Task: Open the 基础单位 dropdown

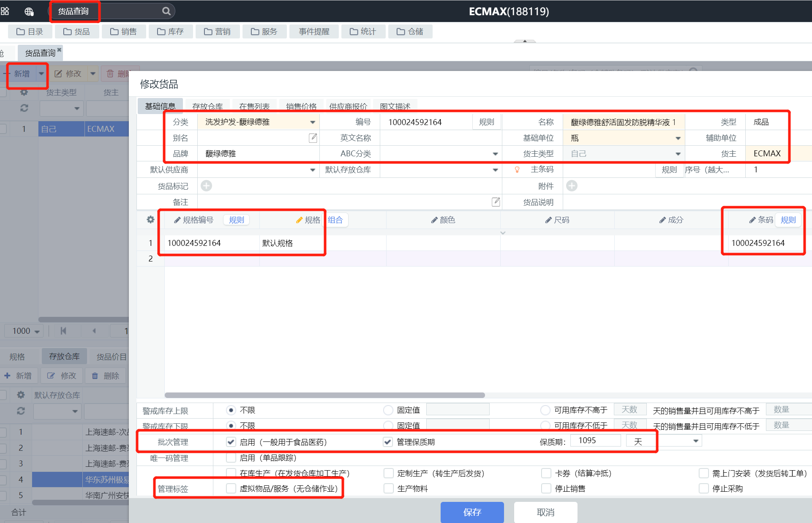Action: click(678, 138)
